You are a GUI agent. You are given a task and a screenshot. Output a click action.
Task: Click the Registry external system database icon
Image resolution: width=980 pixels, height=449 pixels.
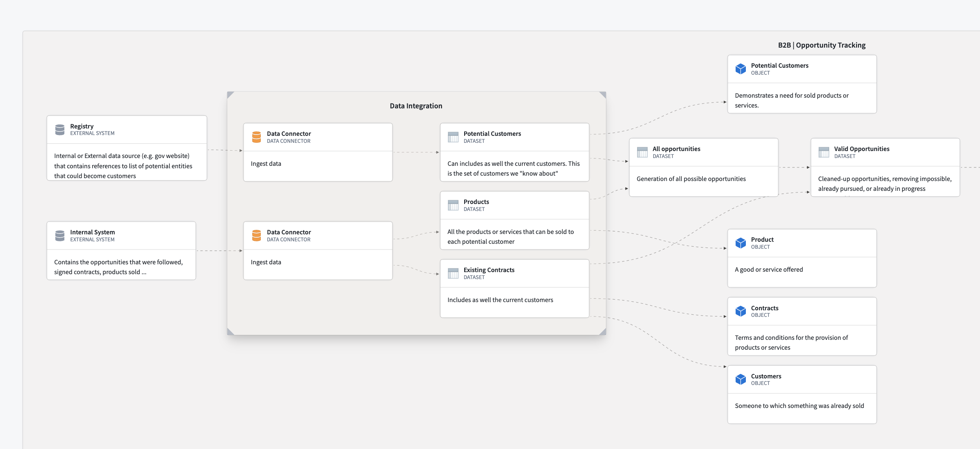60,130
